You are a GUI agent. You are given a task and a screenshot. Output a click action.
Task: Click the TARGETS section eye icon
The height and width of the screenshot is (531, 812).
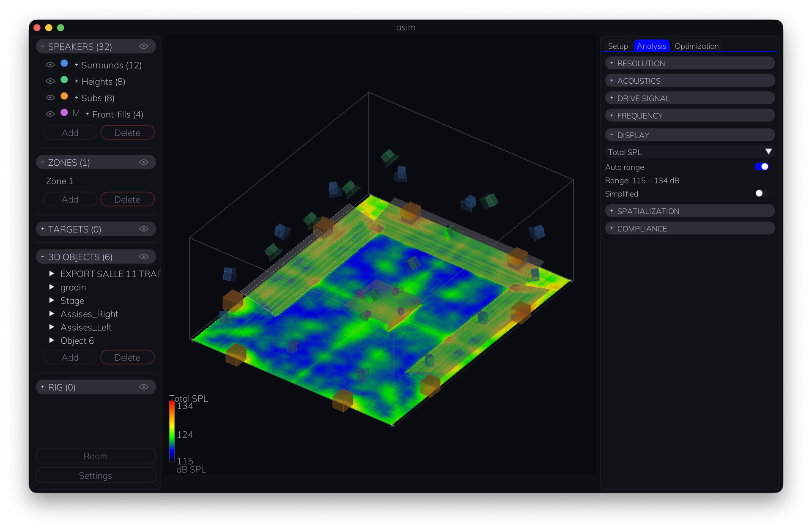[144, 229]
